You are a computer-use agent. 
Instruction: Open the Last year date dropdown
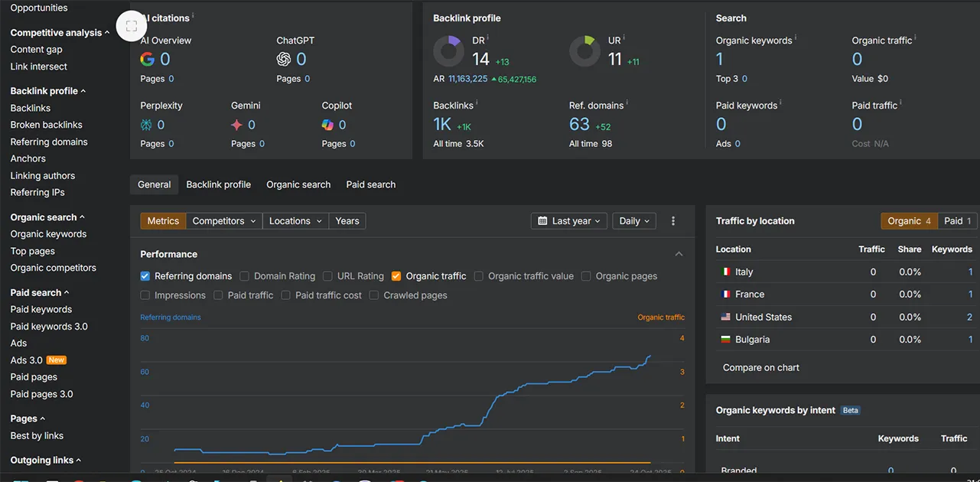(569, 221)
